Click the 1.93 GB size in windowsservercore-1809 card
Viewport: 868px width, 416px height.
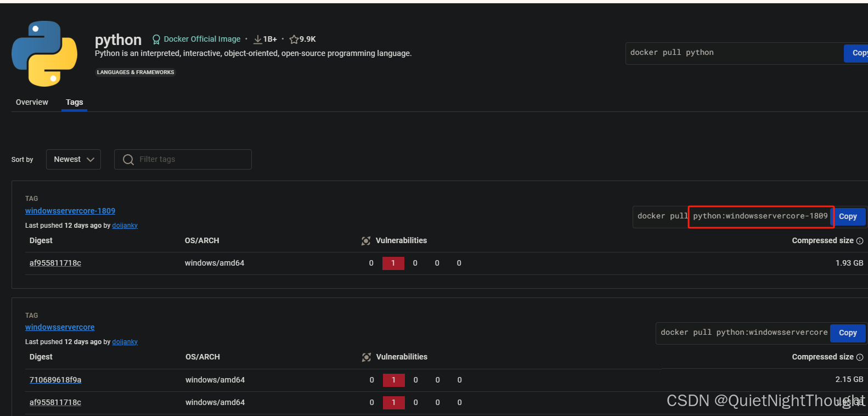[849, 263]
